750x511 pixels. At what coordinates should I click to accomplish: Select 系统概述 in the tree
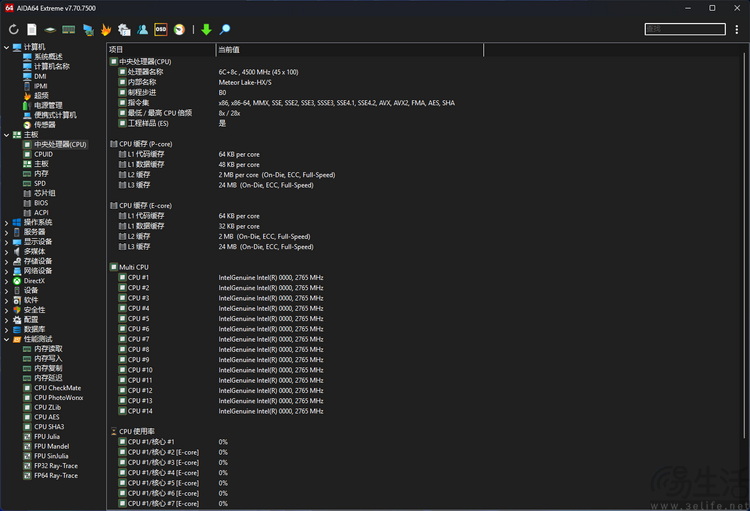[x=48, y=57]
